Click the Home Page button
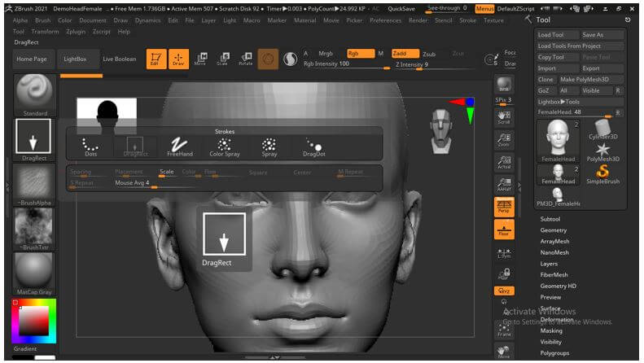The height and width of the screenshot is (363, 644). tap(32, 59)
